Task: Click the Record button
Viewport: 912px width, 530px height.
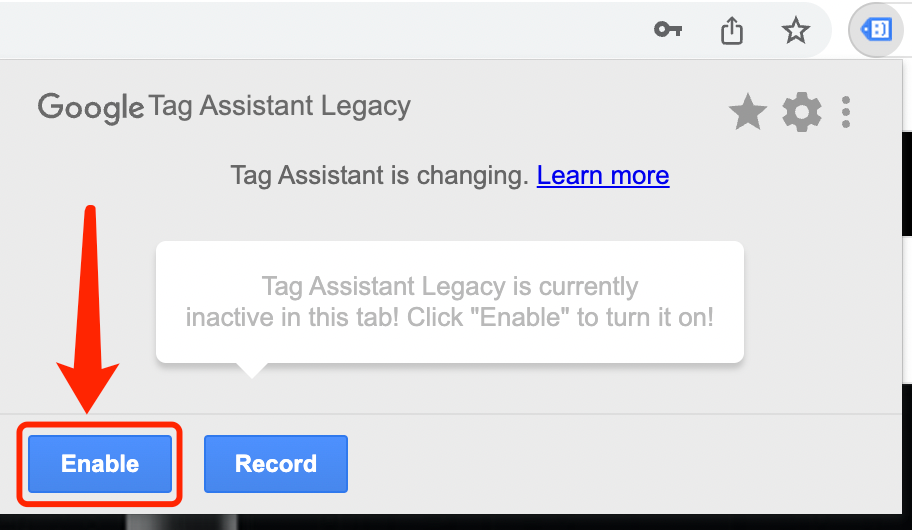Action: [x=276, y=464]
